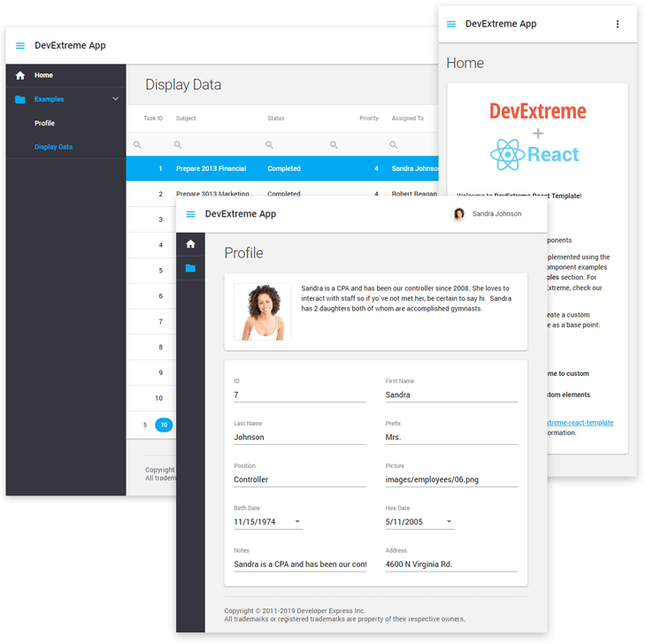Sort by Priority column header

(369, 119)
